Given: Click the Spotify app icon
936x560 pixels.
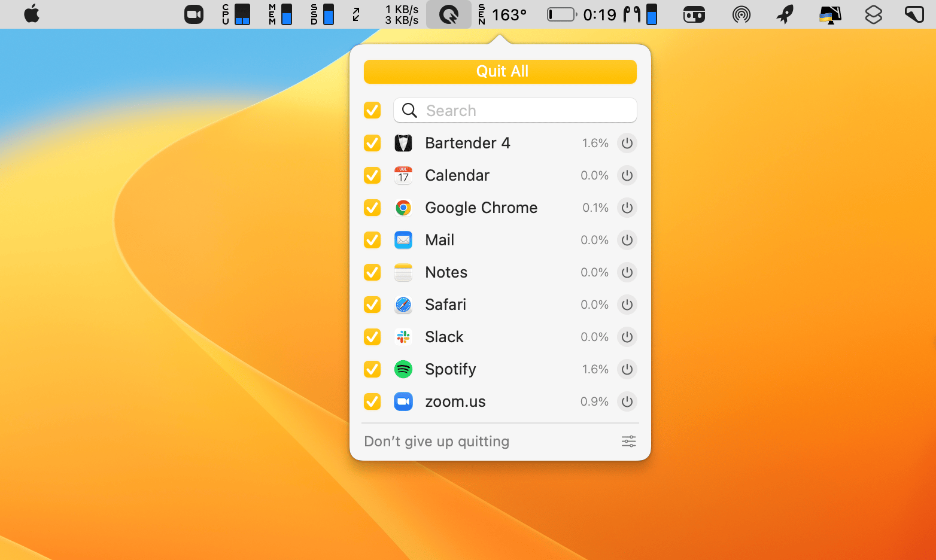Looking at the screenshot, I should [x=403, y=369].
